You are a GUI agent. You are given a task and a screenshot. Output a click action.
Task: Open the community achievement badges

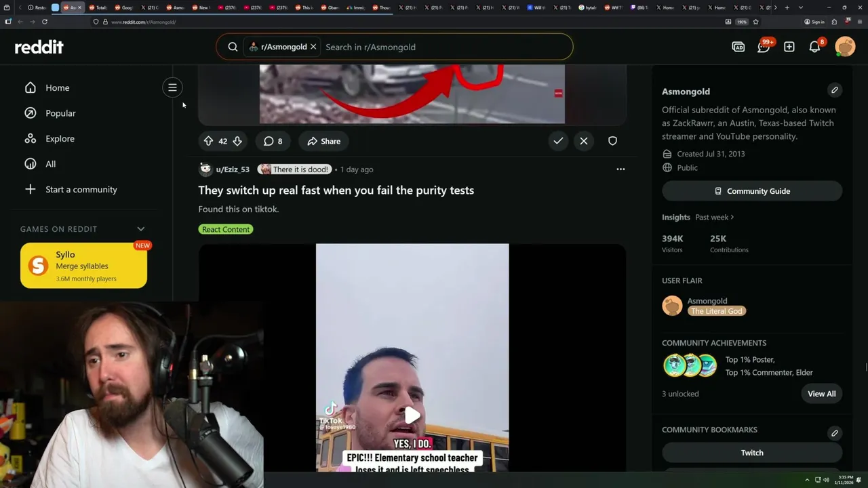click(690, 365)
